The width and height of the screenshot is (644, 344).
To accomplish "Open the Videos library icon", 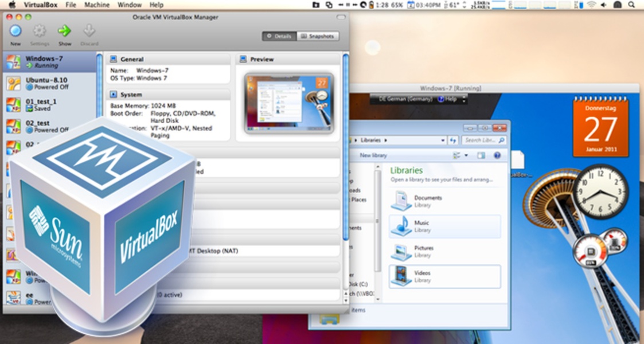I will (x=401, y=276).
